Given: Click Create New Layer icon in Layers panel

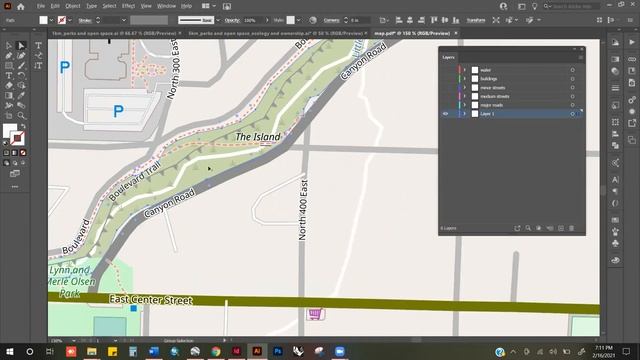Looking at the screenshot, I should (x=561, y=228).
